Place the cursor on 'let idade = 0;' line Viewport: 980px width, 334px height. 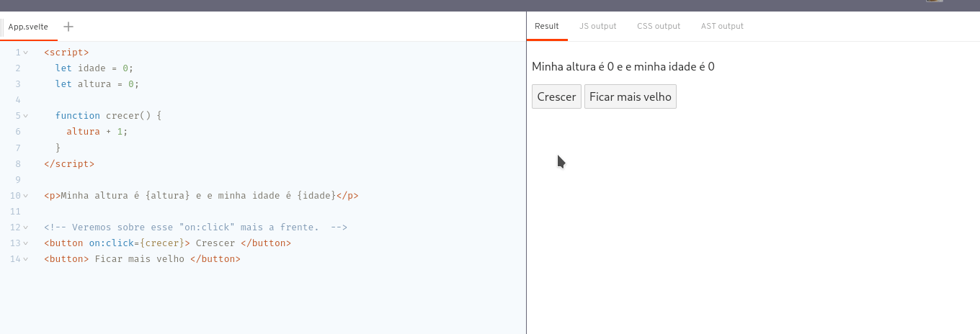[x=94, y=68]
